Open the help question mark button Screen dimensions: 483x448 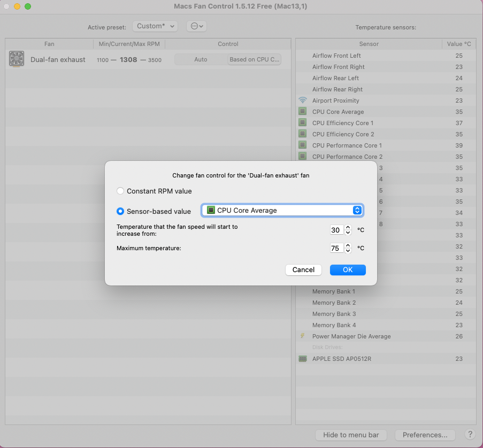pyautogui.click(x=470, y=435)
